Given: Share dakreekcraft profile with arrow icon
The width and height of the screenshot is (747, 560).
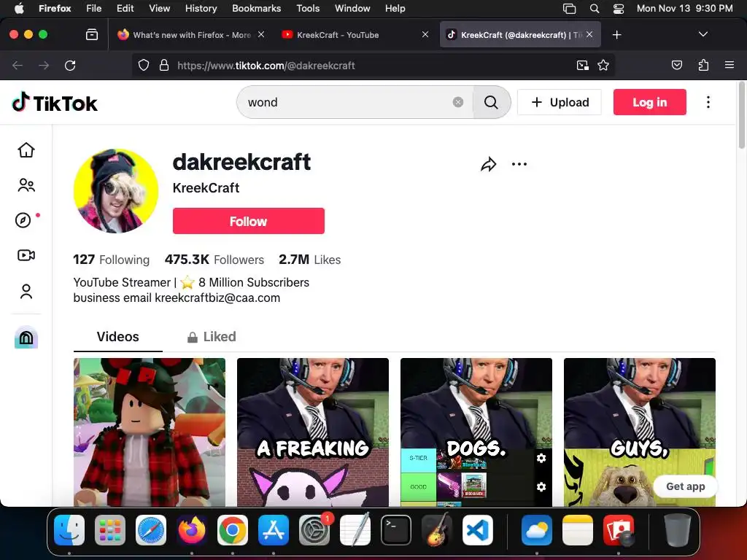Looking at the screenshot, I should click(x=488, y=164).
